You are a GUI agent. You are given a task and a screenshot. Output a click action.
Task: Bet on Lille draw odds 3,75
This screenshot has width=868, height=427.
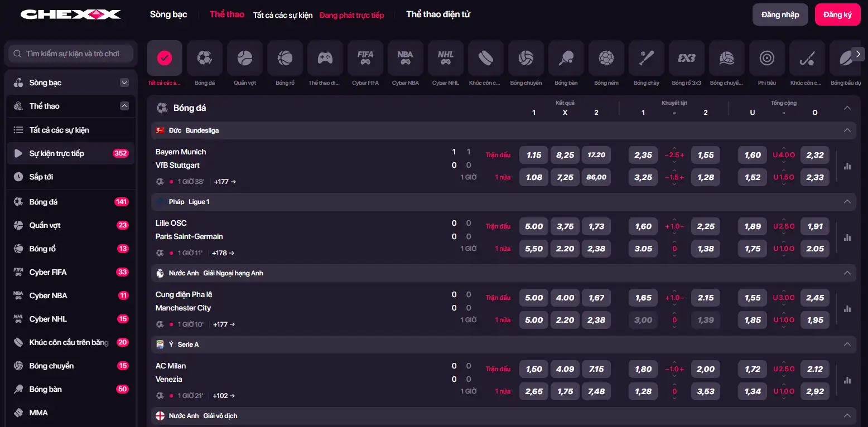[565, 226]
